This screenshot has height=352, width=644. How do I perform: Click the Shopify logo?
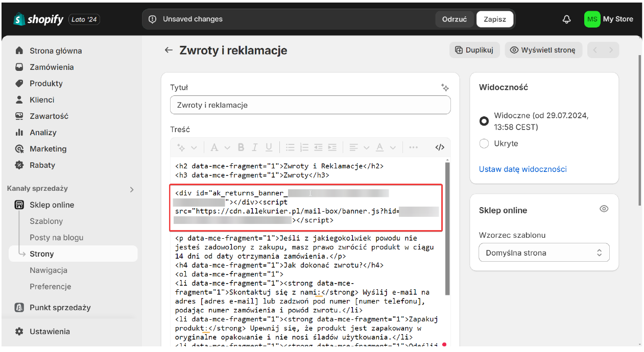(39, 19)
